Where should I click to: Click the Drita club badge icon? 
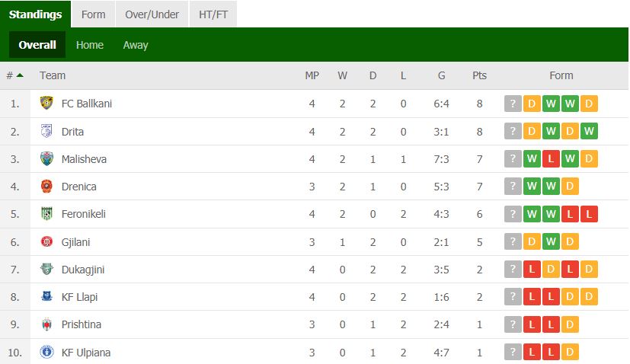pyautogui.click(x=46, y=131)
